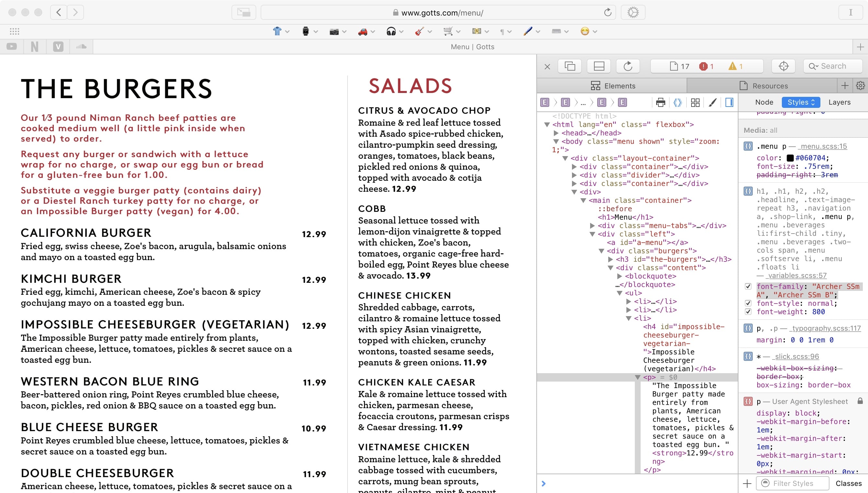Image resolution: width=868 pixels, height=493 pixels.
Task: Toggle the details sidebar visibility
Action: [x=729, y=102]
